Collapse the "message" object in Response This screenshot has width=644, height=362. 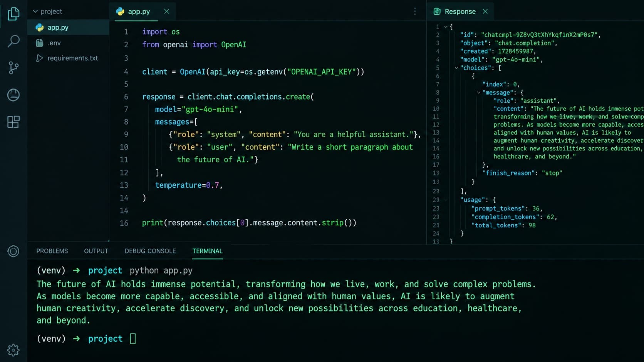478,92
